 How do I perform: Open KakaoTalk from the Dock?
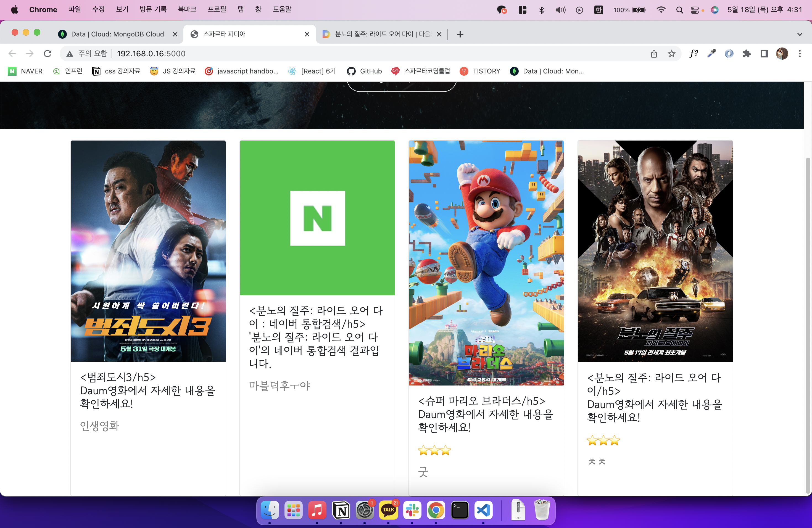tap(388, 510)
